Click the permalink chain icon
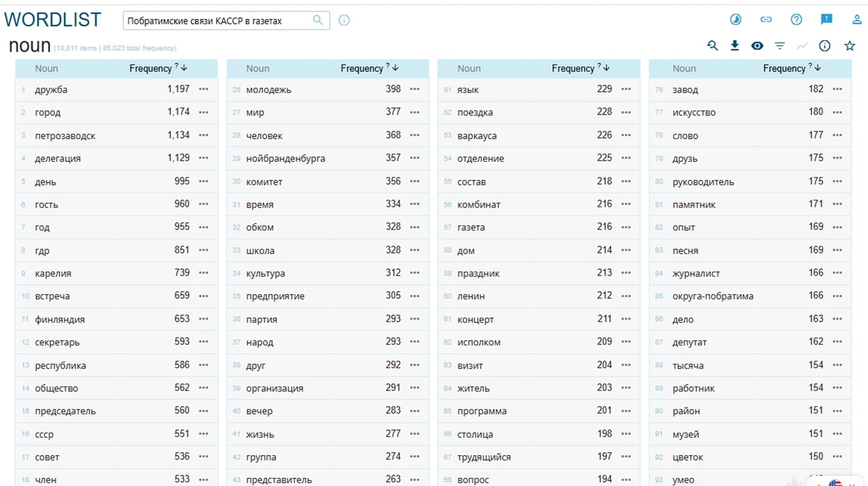This screenshot has height=486, width=868. point(766,20)
